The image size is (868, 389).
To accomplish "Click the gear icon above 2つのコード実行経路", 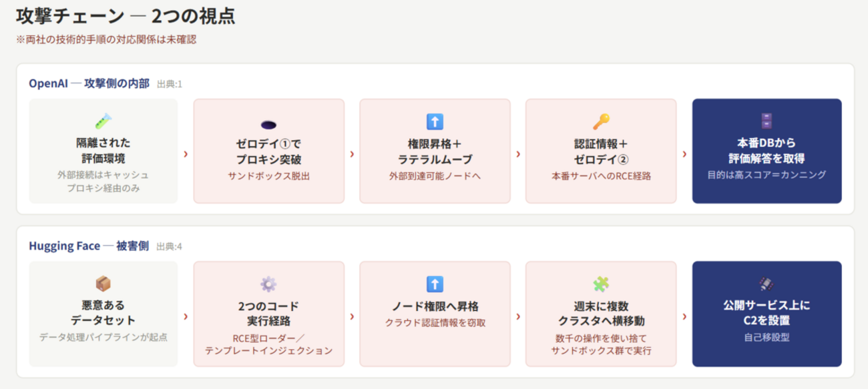I will coord(268,284).
